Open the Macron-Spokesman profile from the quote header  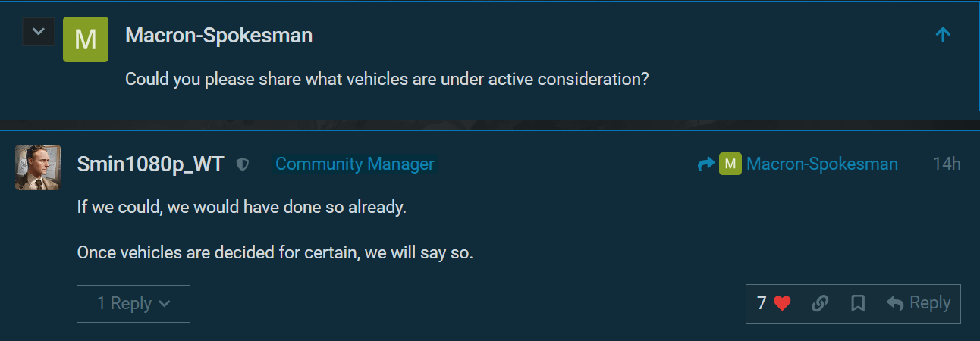(218, 35)
